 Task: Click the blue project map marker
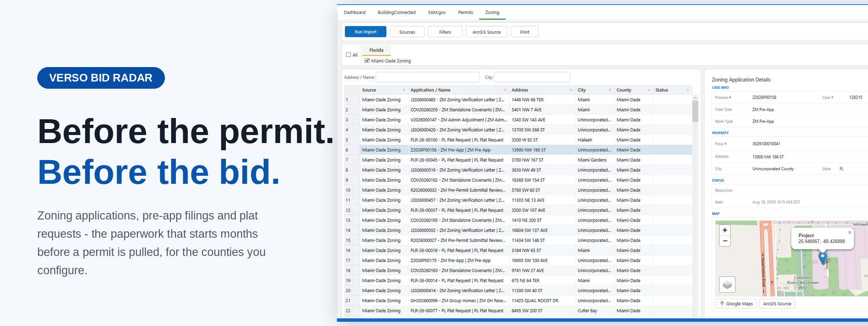pos(822,258)
